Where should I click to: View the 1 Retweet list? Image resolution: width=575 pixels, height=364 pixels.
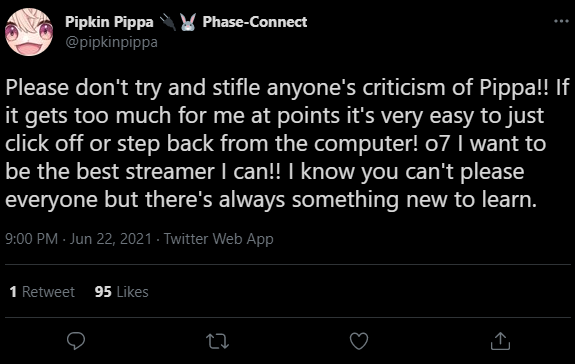(x=42, y=292)
